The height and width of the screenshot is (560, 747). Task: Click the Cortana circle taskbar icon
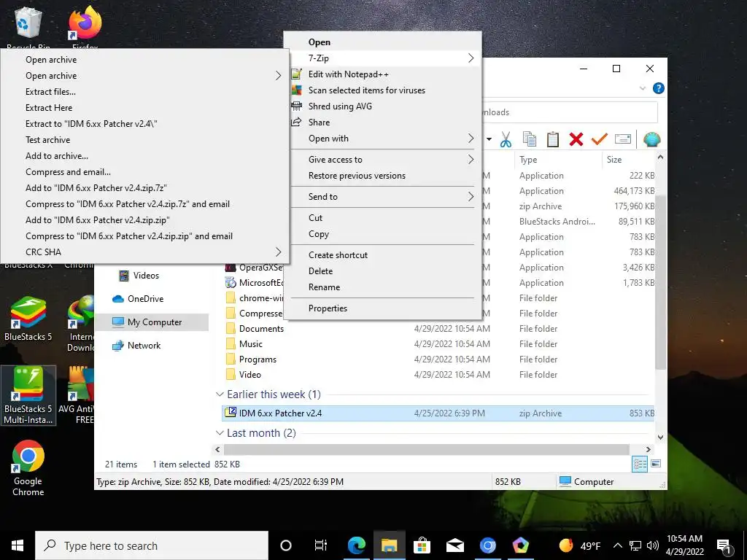pyautogui.click(x=286, y=545)
